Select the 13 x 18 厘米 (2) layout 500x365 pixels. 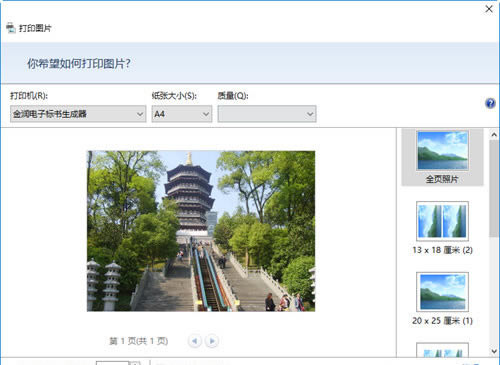click(x=442, y=228)
